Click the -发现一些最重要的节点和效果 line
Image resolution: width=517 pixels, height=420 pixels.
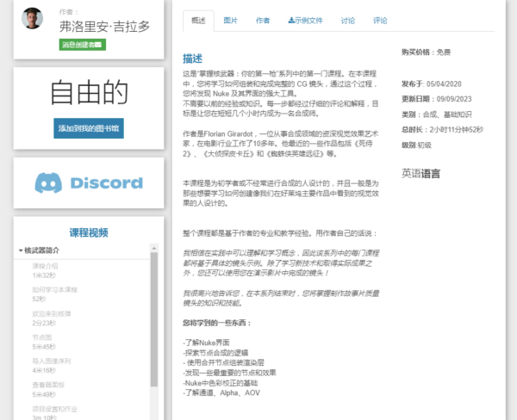point(229,373)
